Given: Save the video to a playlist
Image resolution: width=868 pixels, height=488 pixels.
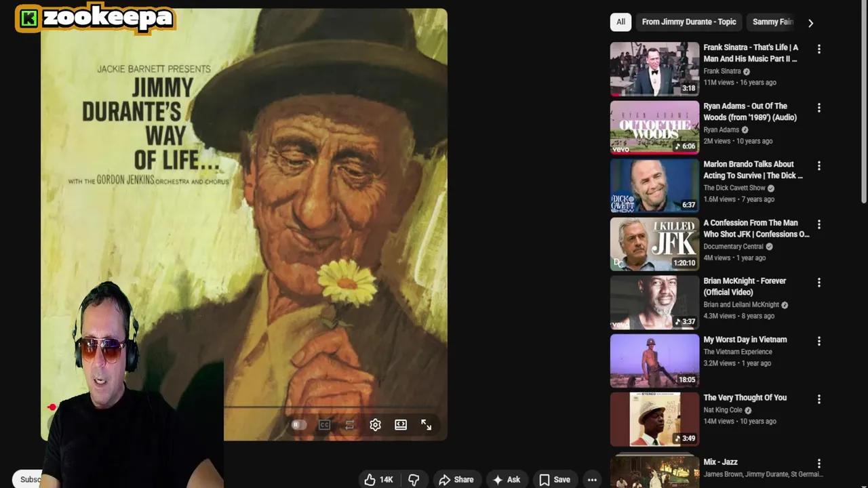Looking at the screenshot, I should click(555, 479).
